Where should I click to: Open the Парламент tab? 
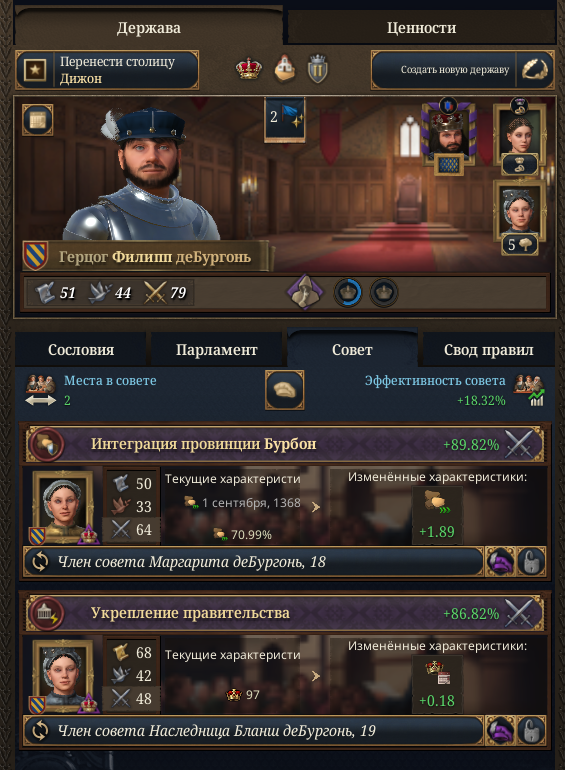[x=216, y=350]
